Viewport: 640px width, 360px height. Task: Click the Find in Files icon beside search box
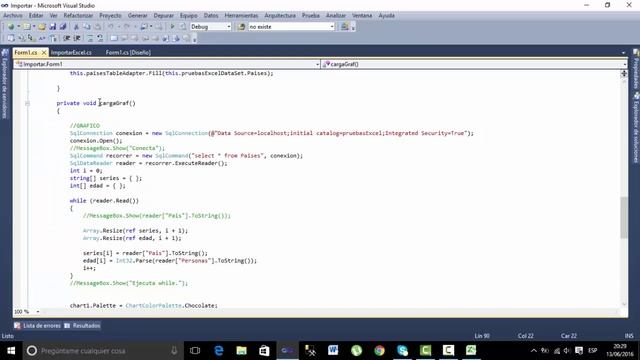[241, 27]
